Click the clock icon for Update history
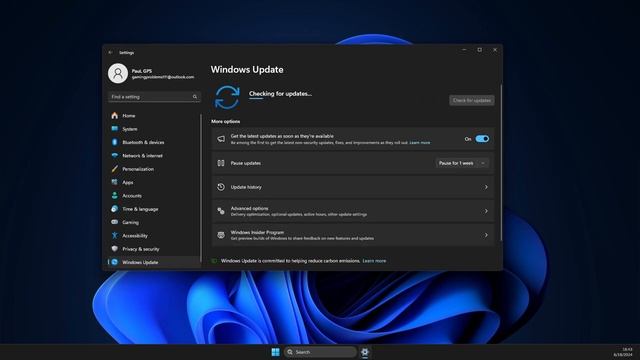The image size is (640, 360). pos(221,187)
